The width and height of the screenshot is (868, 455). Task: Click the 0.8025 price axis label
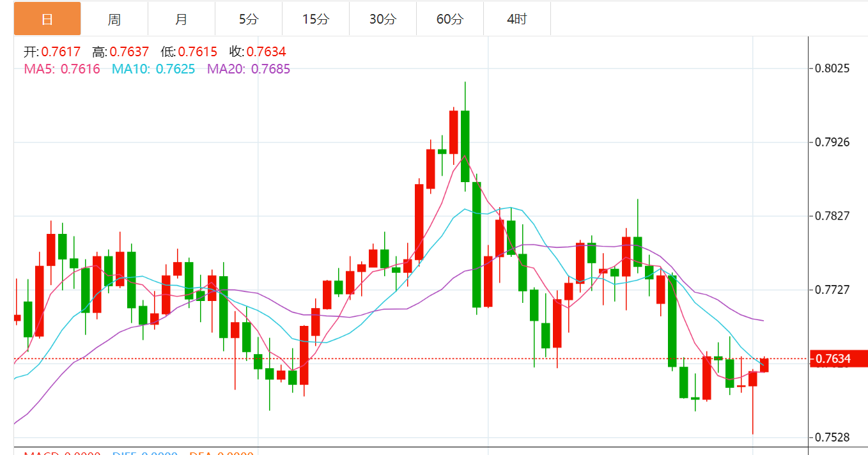(832, 68)
